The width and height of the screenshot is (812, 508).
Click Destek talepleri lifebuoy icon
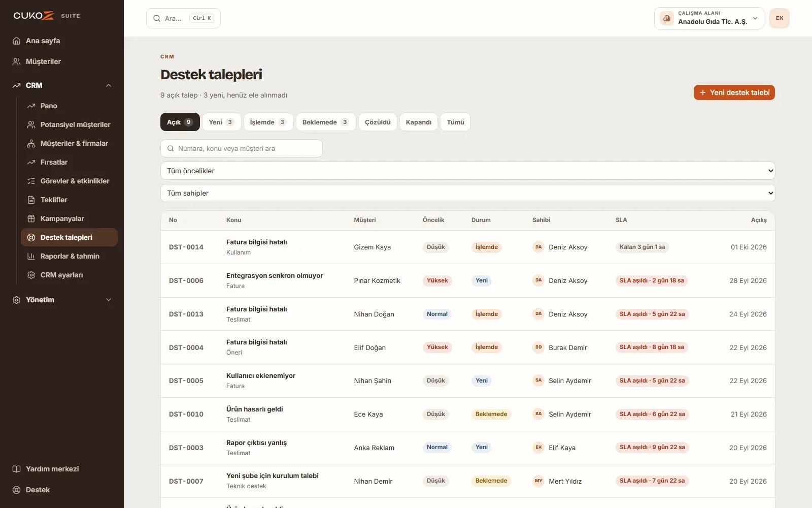pyautogui.click(x=31, y=237)
